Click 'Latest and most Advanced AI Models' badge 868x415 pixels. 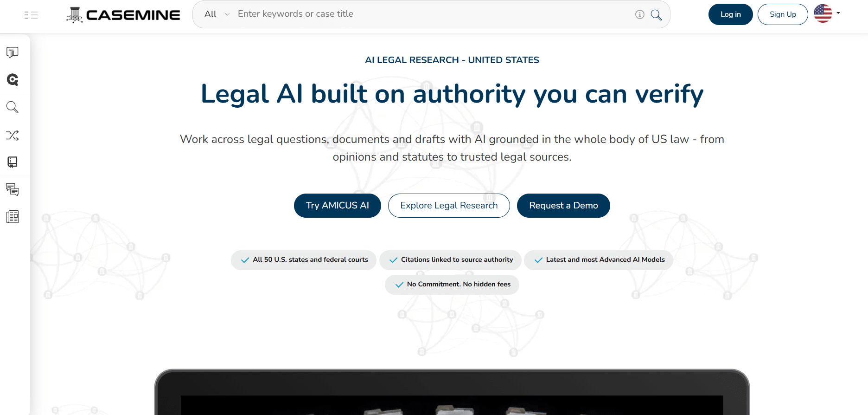click(x=599, y=260)
